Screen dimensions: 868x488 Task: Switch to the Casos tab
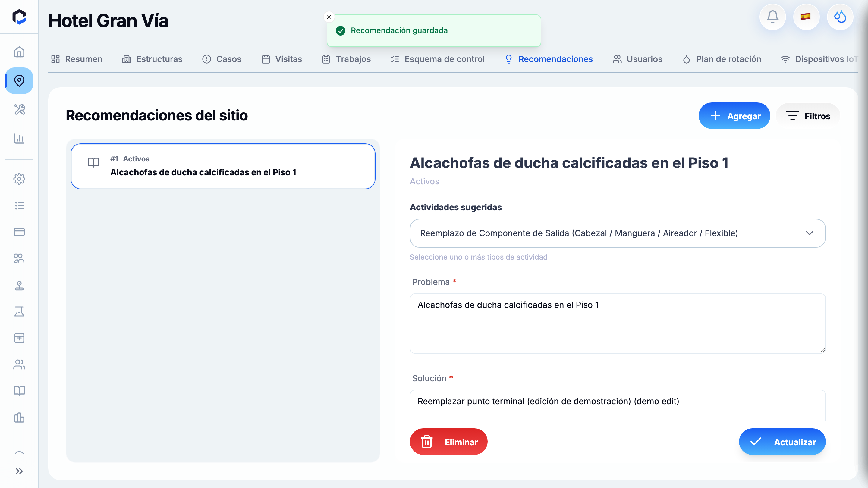[x=222, y=59]
